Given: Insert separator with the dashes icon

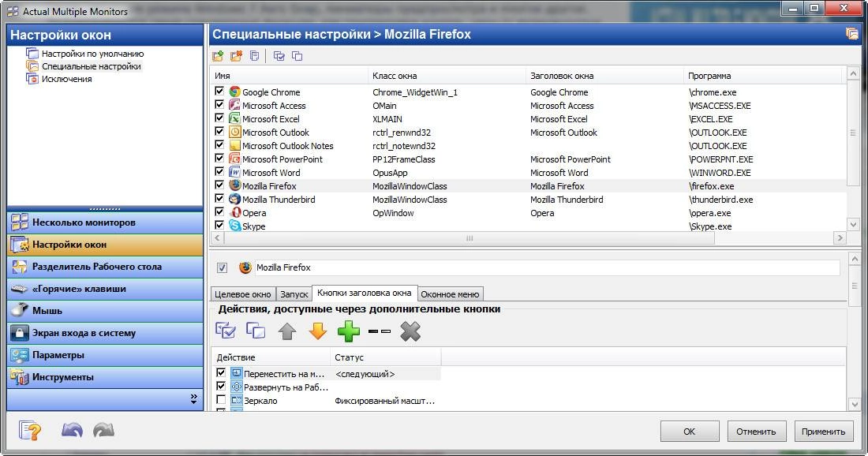Looking at the screenshot, I should [x=380, y=331].
